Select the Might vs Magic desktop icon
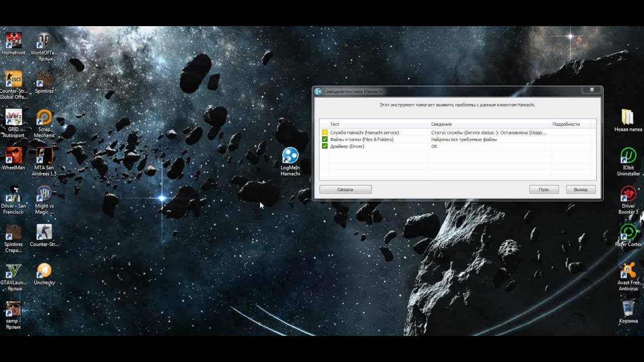This screenshot has height=362, width=644. coord(44,200)
